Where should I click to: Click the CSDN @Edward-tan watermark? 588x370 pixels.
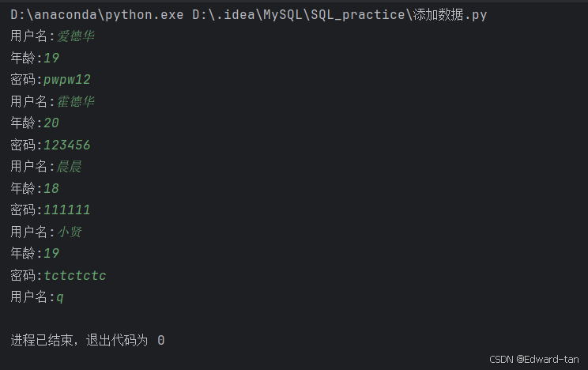[x=534, y=360]
